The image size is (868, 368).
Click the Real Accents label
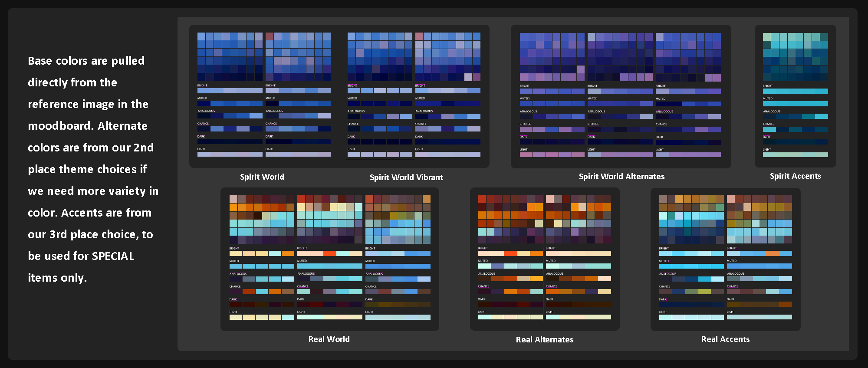(725, 339)
